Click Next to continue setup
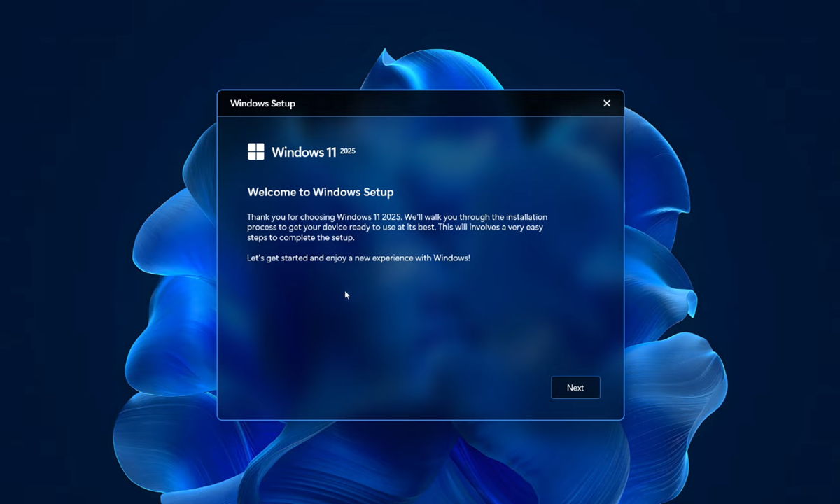 tap(575, 387)
